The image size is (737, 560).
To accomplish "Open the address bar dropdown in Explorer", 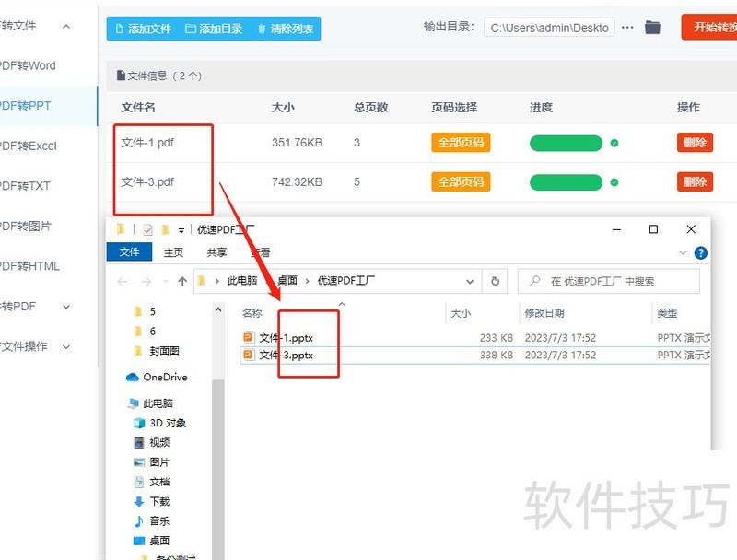I will 471,281.
